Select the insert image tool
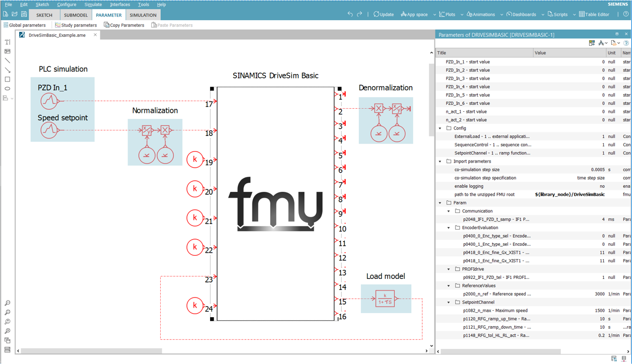The image size is (632, 364). click(x=8, y=51)
